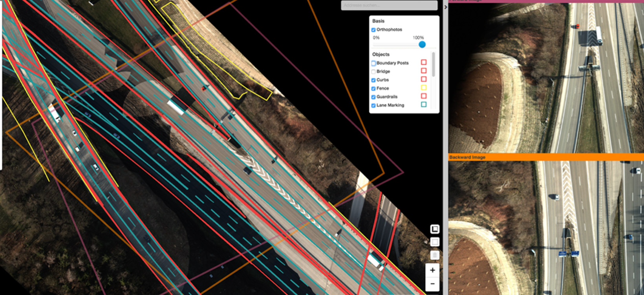
Task: Hide the Curbs layer
Action: [373, 80]
